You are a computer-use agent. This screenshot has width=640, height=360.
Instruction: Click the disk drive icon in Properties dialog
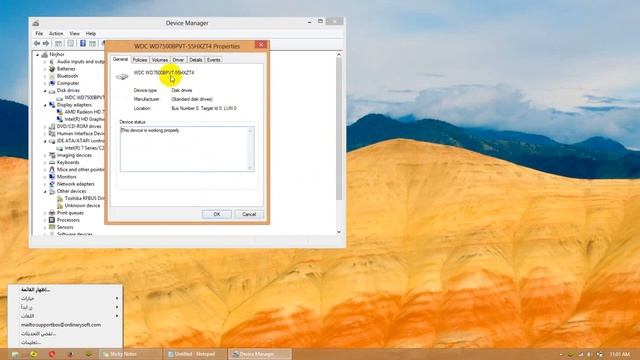[122, 76]
